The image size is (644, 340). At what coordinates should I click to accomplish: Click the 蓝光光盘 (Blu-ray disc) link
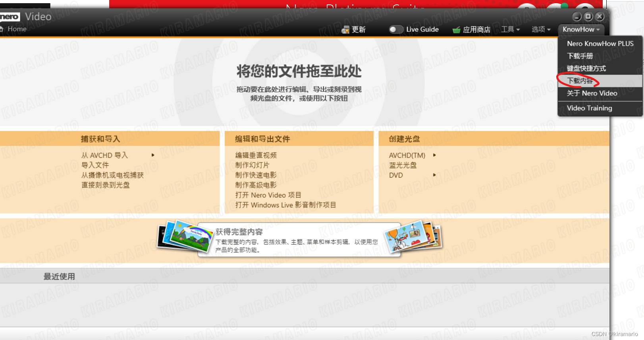[x=403, y=165]
